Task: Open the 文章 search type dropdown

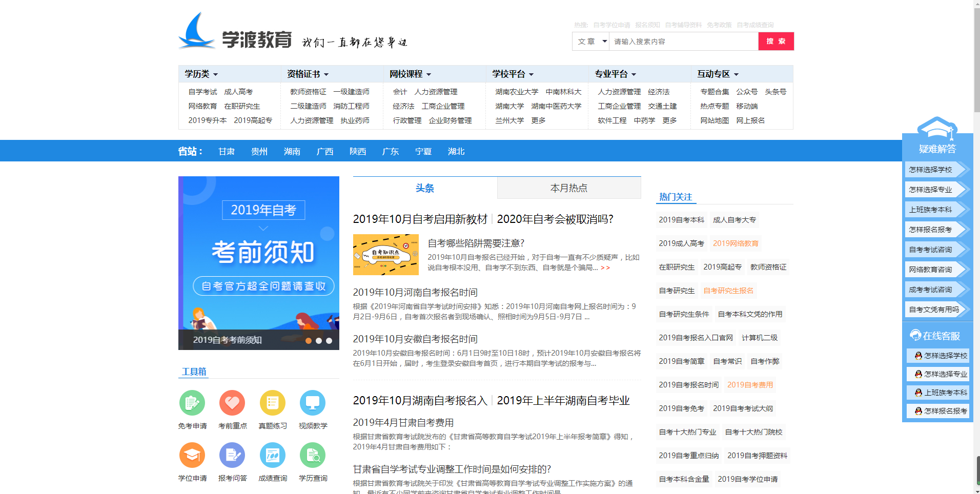Action: (591, 42)
